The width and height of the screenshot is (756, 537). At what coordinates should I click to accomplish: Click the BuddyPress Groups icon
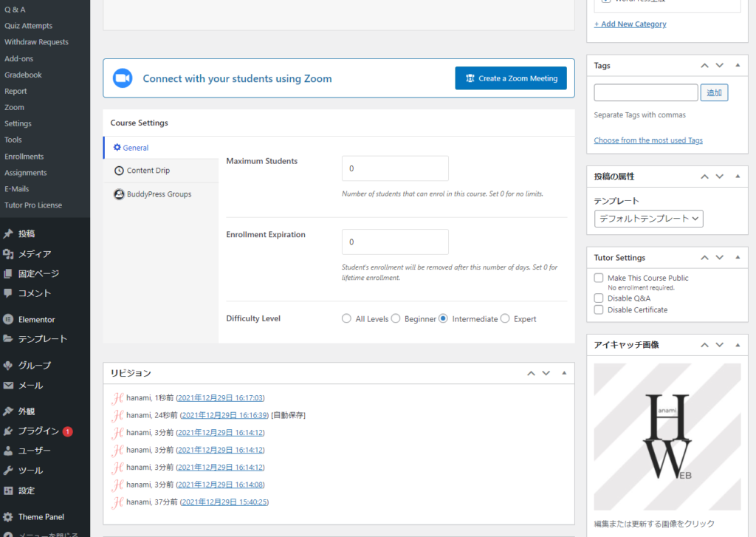[119, 194]
